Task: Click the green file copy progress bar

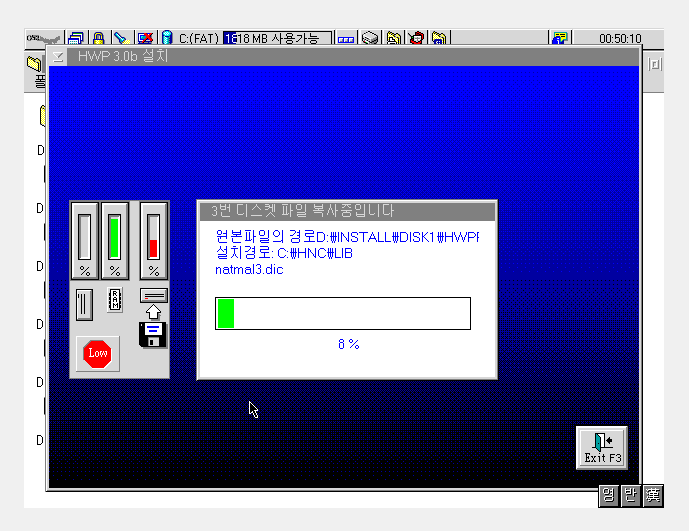Action: pyautogui.click(x=342, y=313)
